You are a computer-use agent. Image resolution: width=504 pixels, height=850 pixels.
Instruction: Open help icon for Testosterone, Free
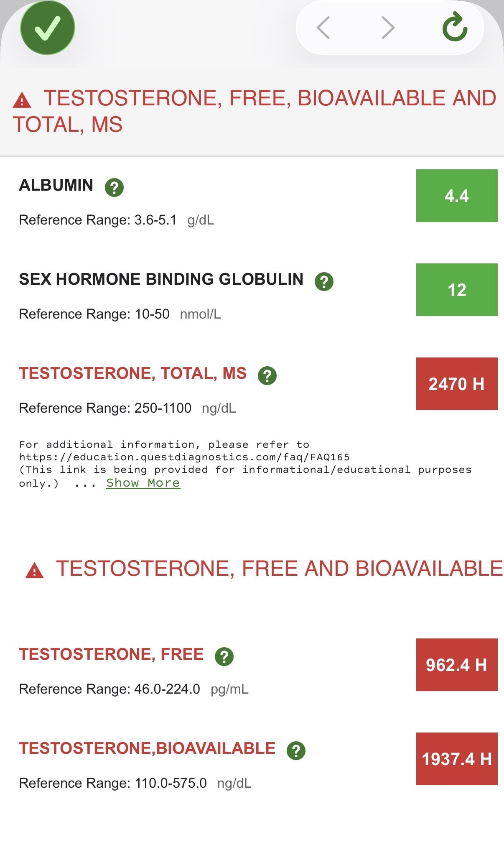click(x=224, y=656)
